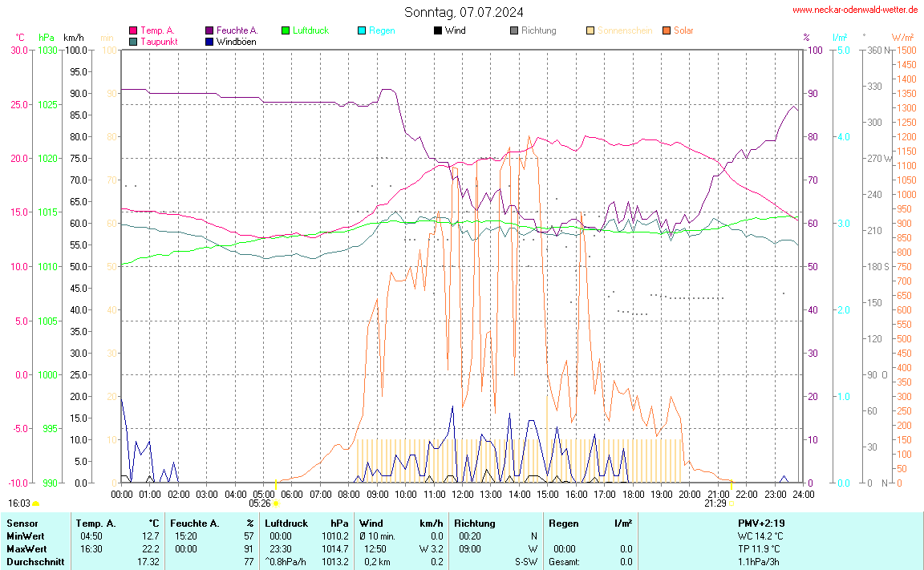The image size is (924, 570).
Task: Click the cyan Regen legend swatch
Action: [362, 30]
